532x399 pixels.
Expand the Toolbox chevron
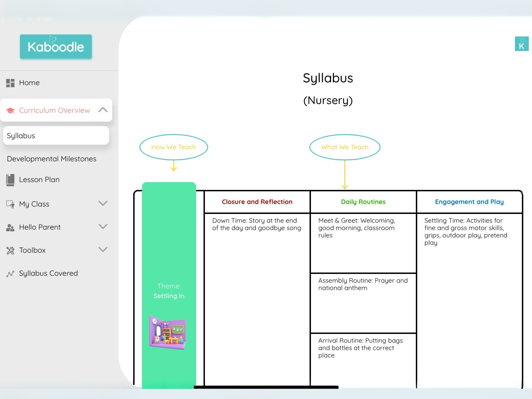103,249
